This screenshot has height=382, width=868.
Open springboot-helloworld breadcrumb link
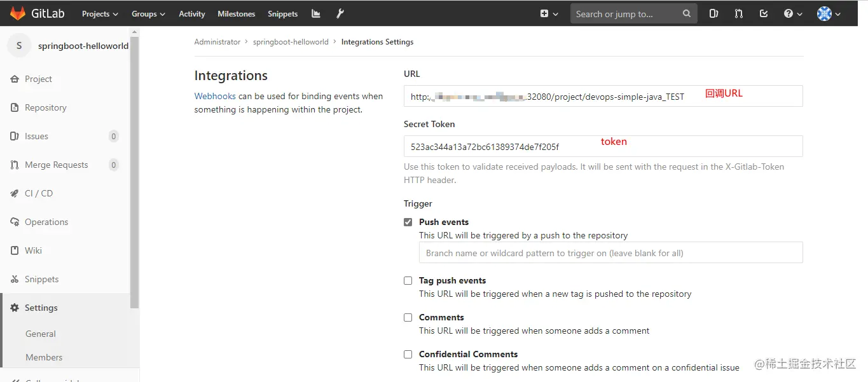tap(291, 42)
